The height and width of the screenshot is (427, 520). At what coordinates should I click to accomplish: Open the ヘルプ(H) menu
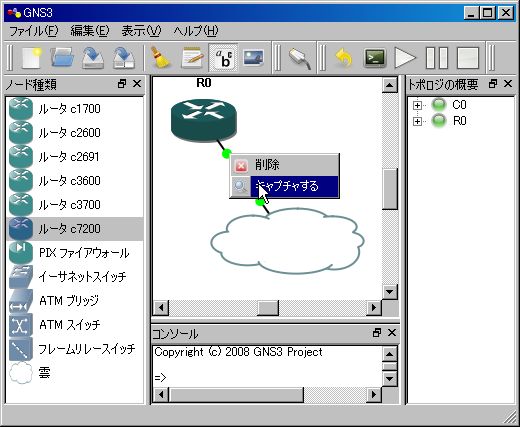pyautogui.click(x=196, y=31)
